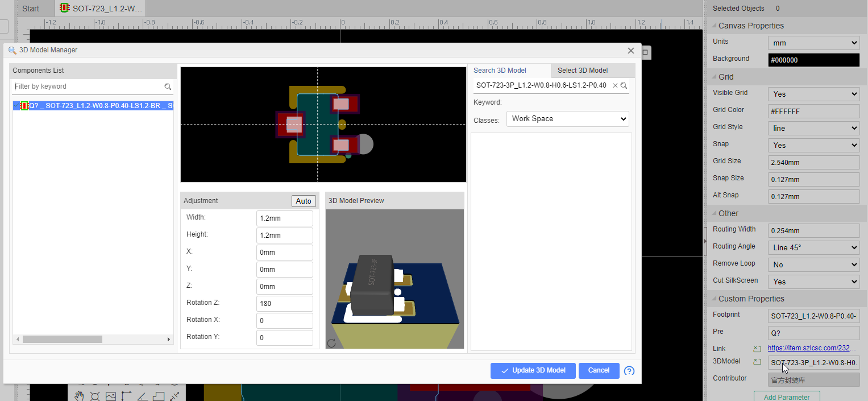Open the item.szlcsc.com link

pyautogui.click(x=811, y=348)
